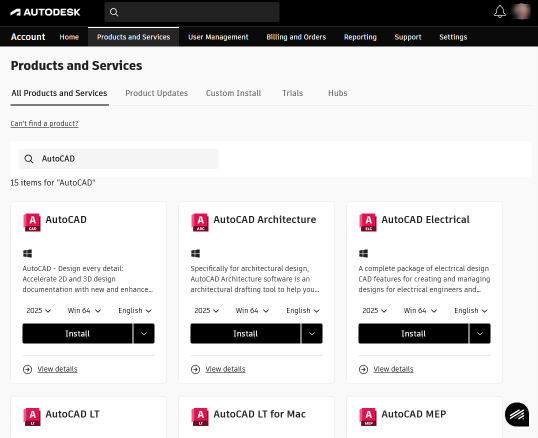Expand AutoCAD Architecture Install options arrow
Viewport: 538px width, 438px height.
tap(312, 333)
